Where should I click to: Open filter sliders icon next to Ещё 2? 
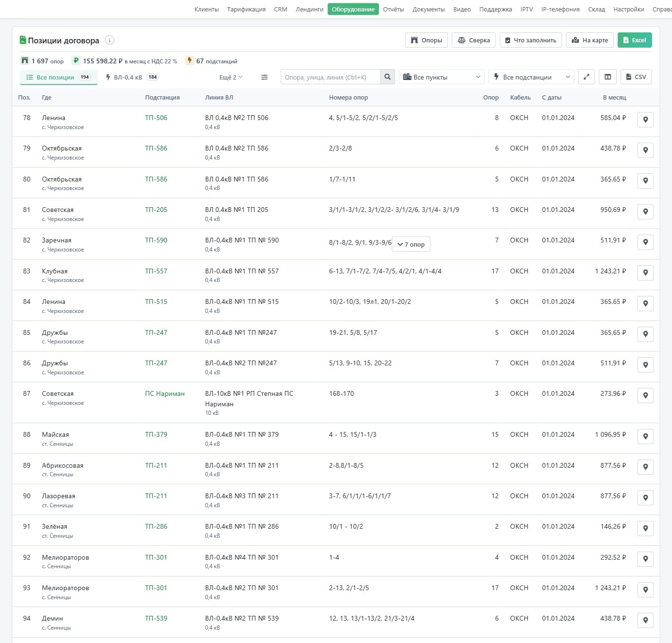click(265, 77)
